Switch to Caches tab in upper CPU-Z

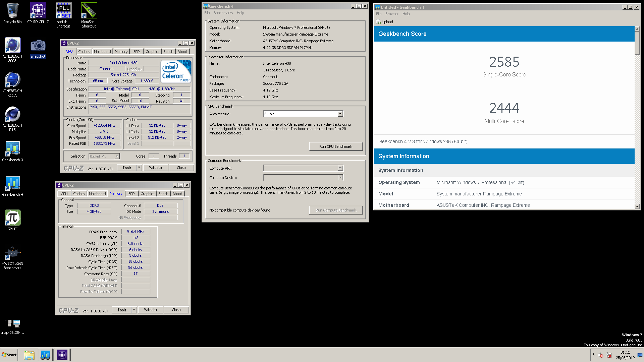pos(84,52)
